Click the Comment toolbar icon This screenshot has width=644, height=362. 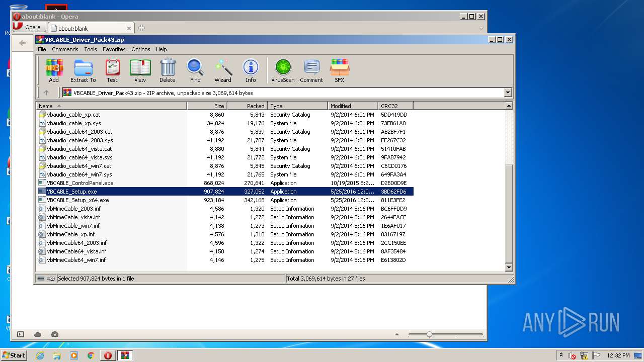[x=311, y=71]
